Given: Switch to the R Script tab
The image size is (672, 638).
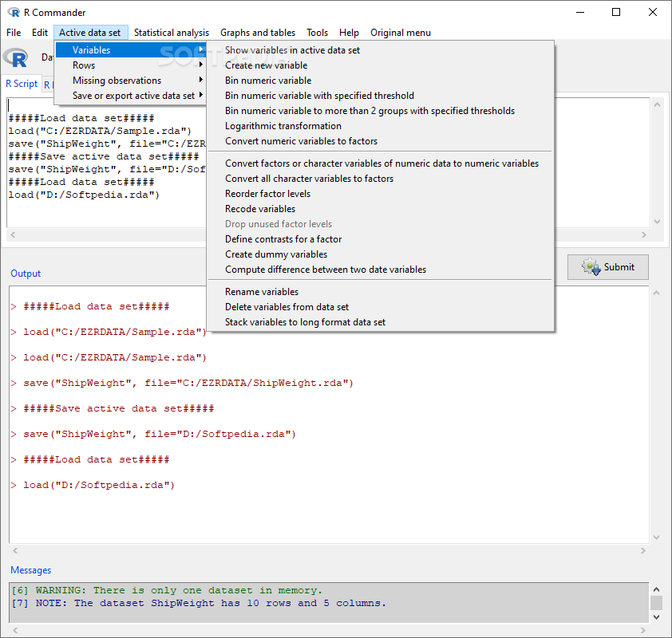Looking at the screenshot, I should (22, 84).
